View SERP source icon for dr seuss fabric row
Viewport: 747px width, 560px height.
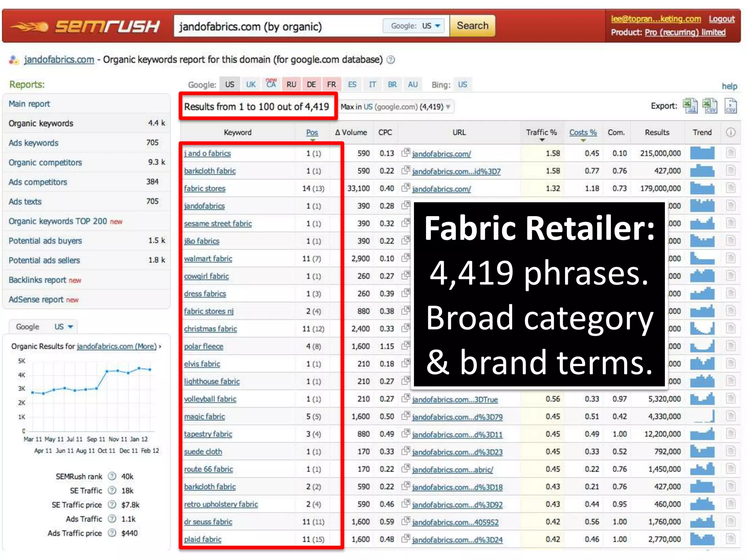(x=731, y=521)
